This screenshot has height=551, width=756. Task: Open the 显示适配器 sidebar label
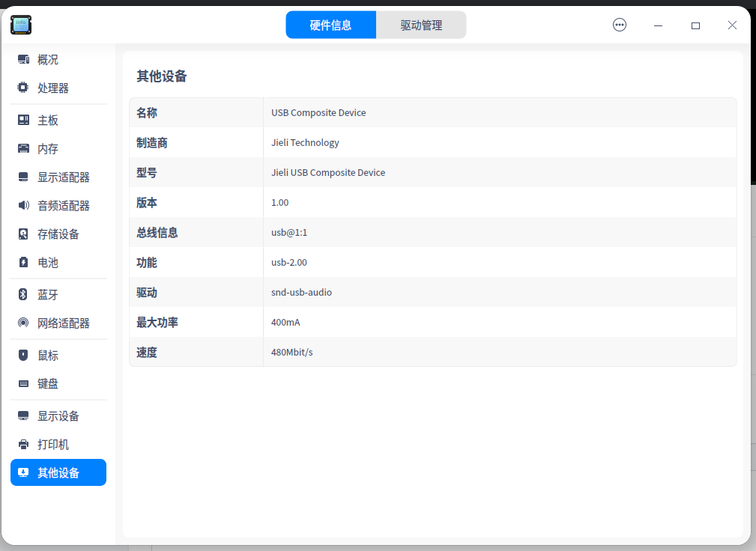64,177
